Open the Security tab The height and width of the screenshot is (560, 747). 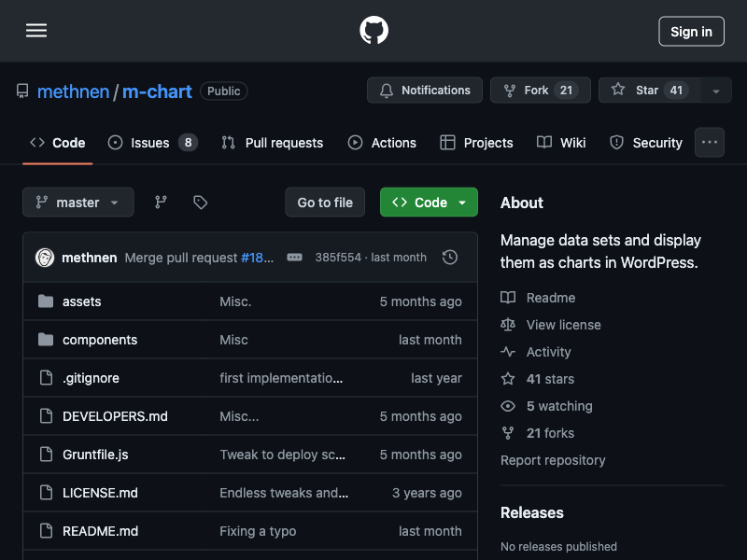[646, 143]
